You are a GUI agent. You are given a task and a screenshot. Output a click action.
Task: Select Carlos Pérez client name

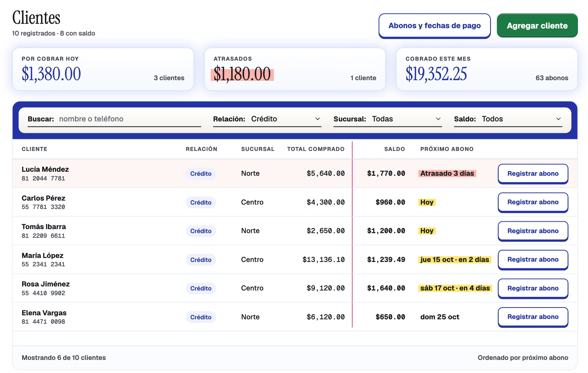[44, 198]
